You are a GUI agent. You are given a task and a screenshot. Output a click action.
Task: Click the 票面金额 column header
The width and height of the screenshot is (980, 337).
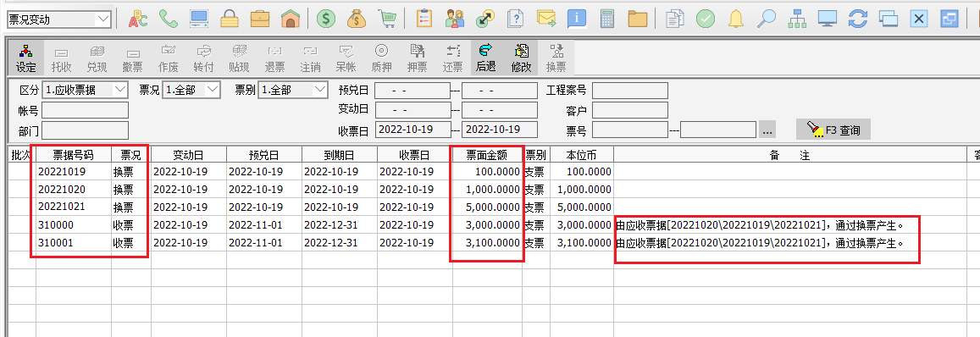487,155
